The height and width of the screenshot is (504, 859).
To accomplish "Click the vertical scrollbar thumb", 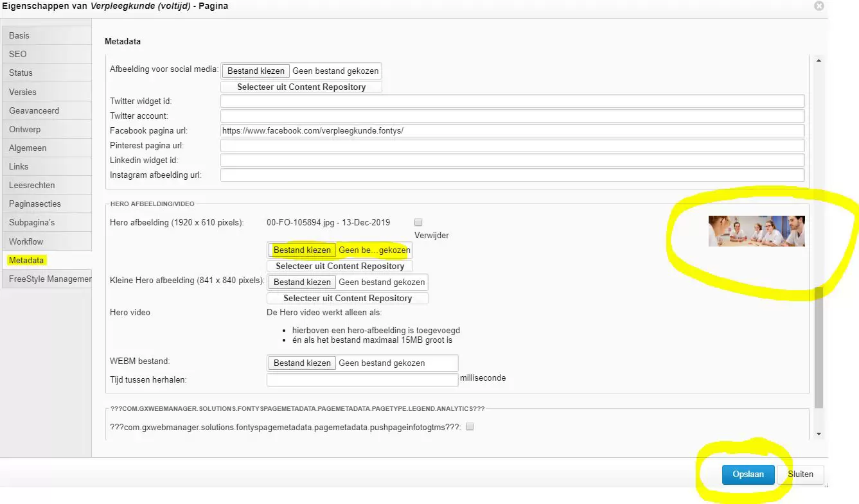I will (818, 347).
